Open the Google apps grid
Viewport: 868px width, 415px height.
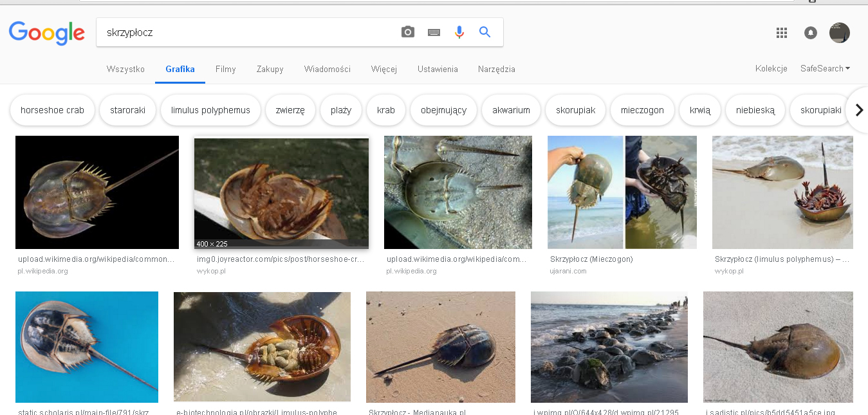coord(782,33)
